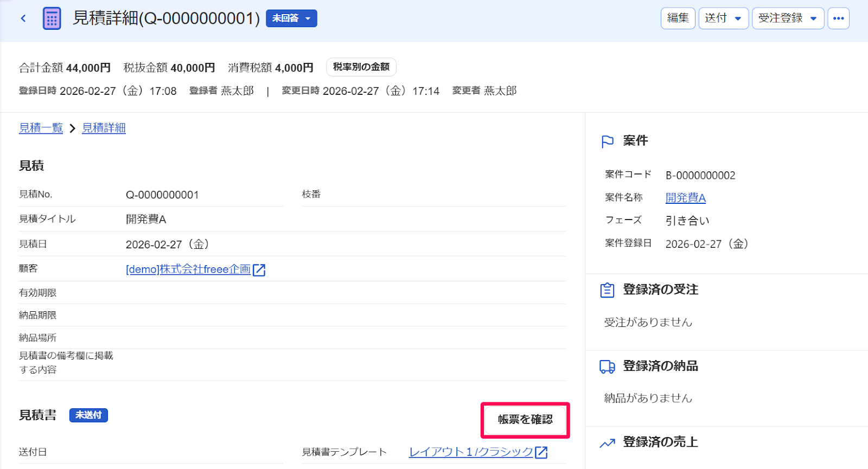
Task: Click the 税率別の金額 button
Action: (361, 67)
